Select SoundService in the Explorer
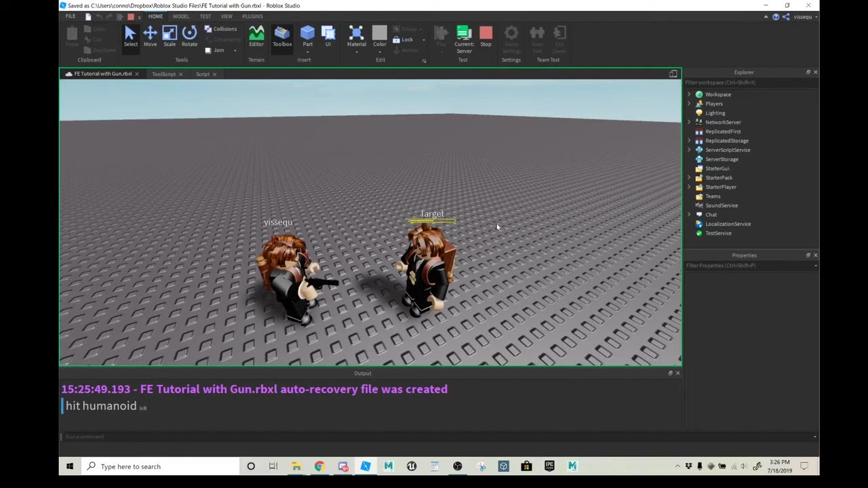This screenshot has height=488, width=868. (x=721, y=205)
